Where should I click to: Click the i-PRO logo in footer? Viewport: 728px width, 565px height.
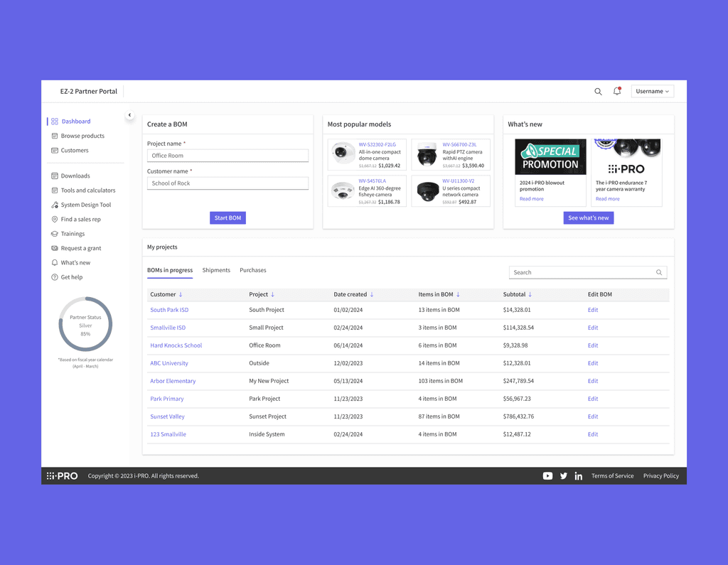[63, 476]
